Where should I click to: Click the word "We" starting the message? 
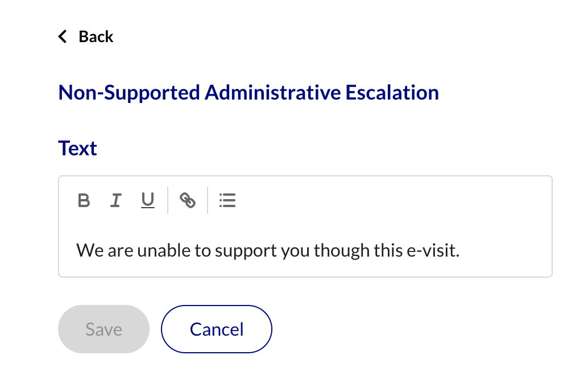(x=90, y=250)
